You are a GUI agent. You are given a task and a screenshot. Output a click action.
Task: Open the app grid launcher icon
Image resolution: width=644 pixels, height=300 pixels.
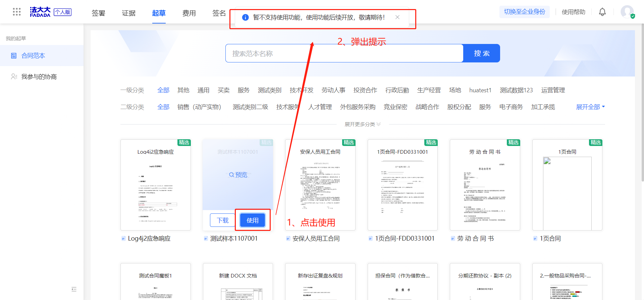[x=16, y=12]
